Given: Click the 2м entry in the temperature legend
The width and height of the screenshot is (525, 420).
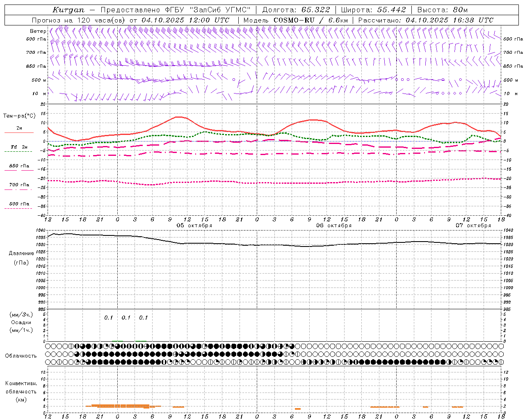Looking at the screenshot, I should pos(19,128).
